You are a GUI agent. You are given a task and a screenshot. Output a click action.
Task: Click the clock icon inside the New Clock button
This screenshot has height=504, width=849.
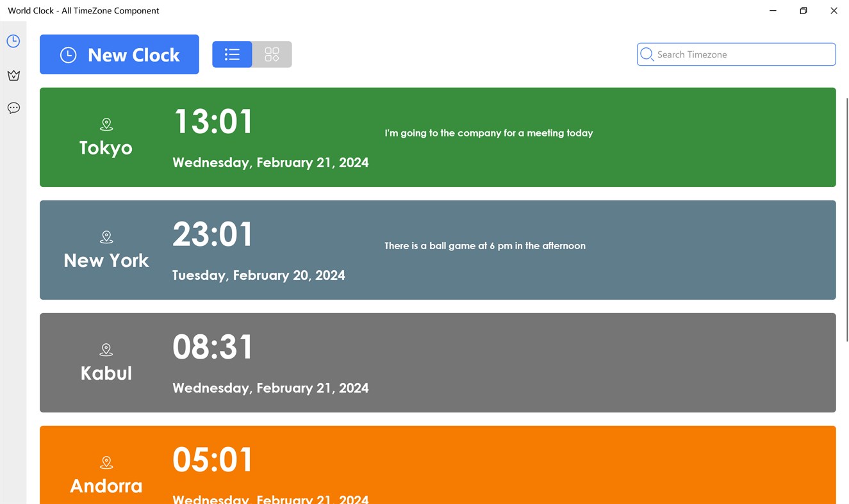68,54
